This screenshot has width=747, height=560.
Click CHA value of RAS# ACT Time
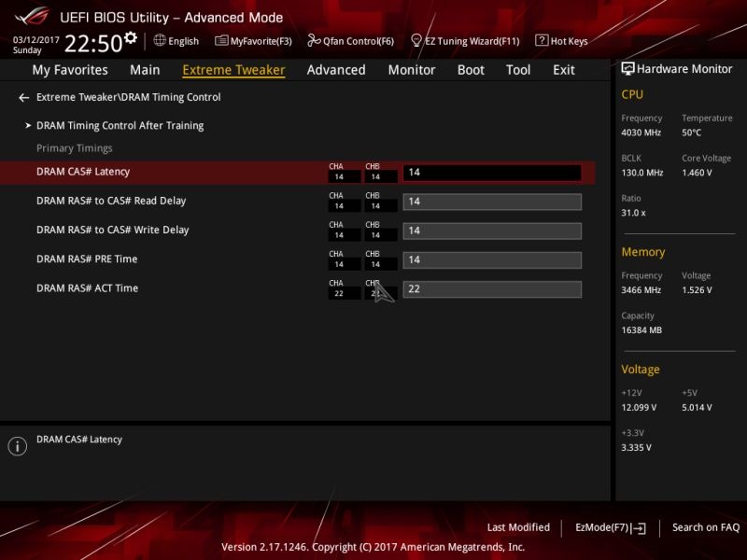[344, 293]
